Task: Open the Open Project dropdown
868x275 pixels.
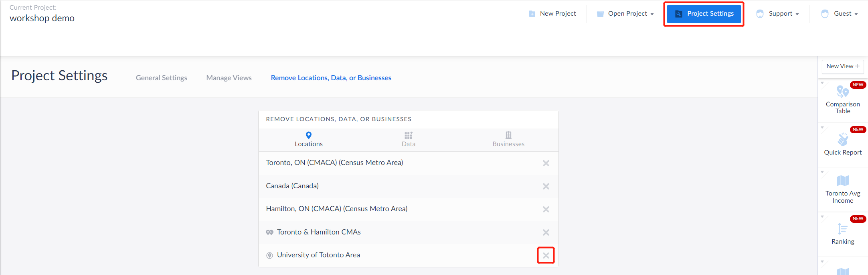Action: point(625,14)
